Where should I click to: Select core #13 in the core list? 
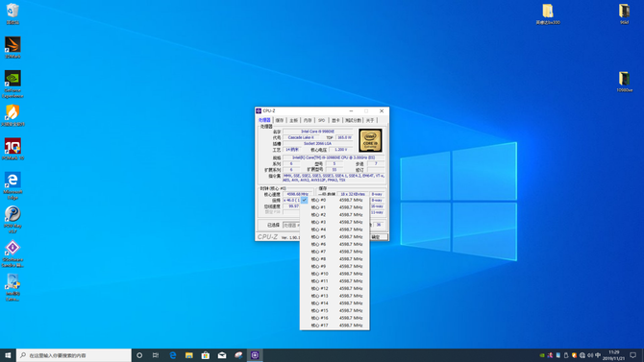coord(334,296)
